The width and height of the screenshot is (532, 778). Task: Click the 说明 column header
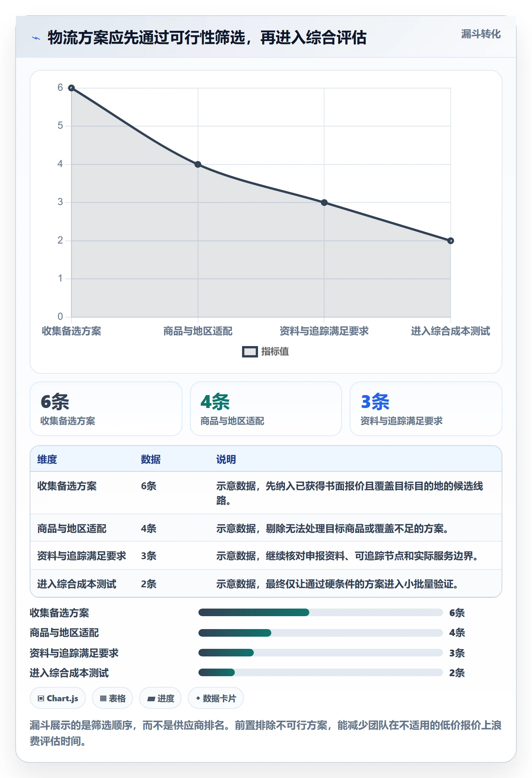click(226, 459)
